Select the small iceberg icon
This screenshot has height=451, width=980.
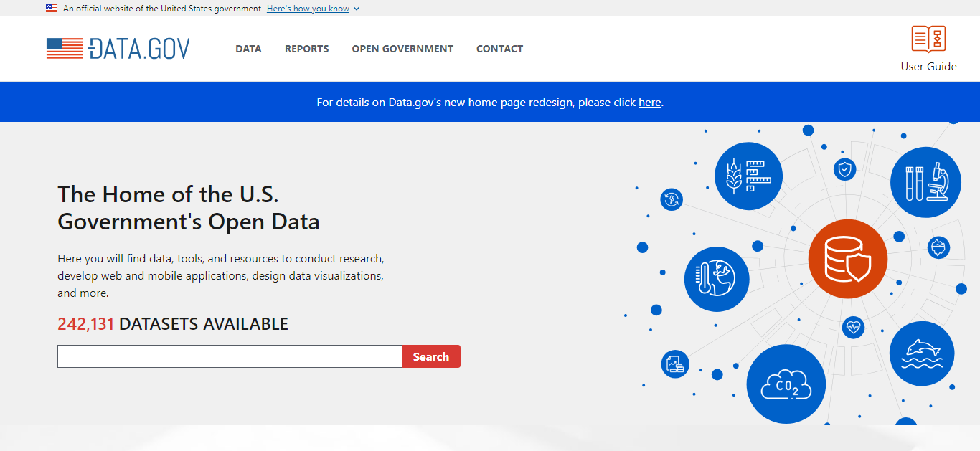938,248
